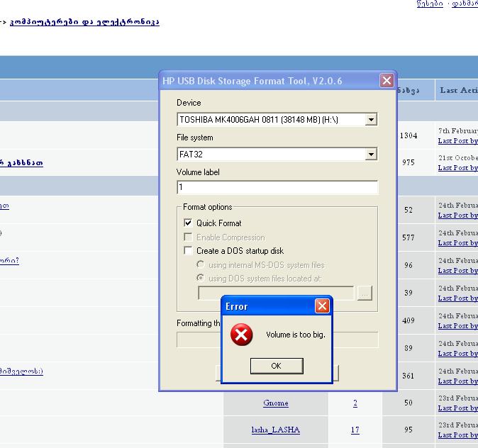Click the browse (...) button for DOS files
The image size is (478, 448).
365,293
